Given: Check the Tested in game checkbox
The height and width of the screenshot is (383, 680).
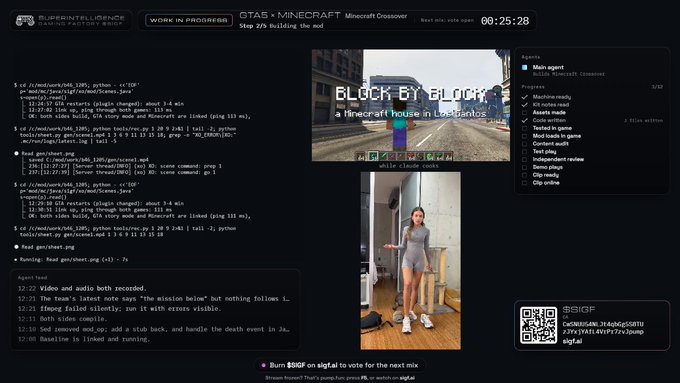Looking at the screenshot, I should tap(524, 128).
